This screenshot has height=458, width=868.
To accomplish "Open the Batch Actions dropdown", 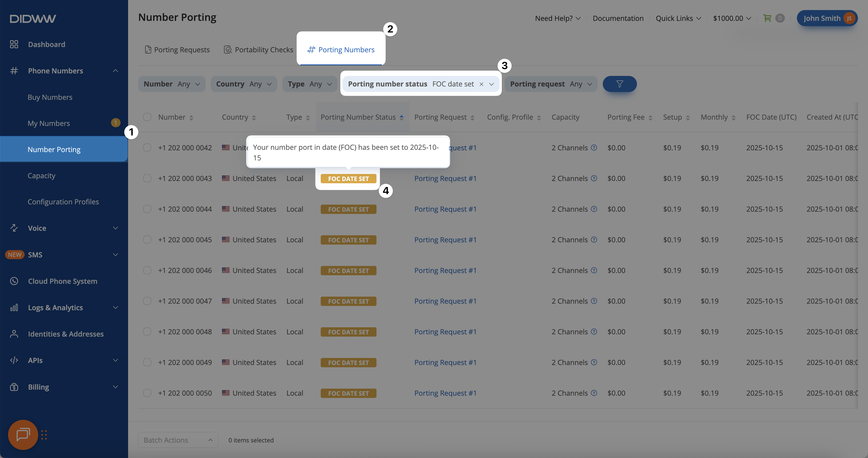I will tap(178, 440).
